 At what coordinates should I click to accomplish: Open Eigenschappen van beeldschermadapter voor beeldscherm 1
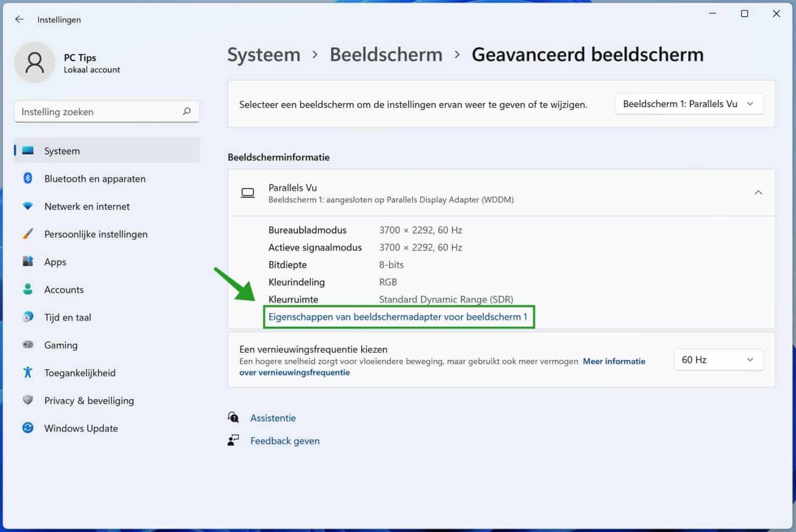399,317
